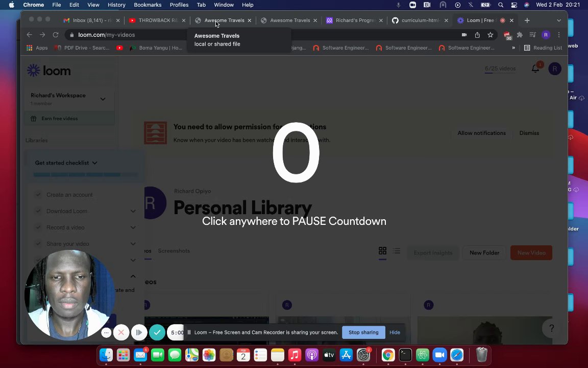This screenshot has width=588, height=368.
Task: Hide the screen sharing bar
Action: (395, 332)
